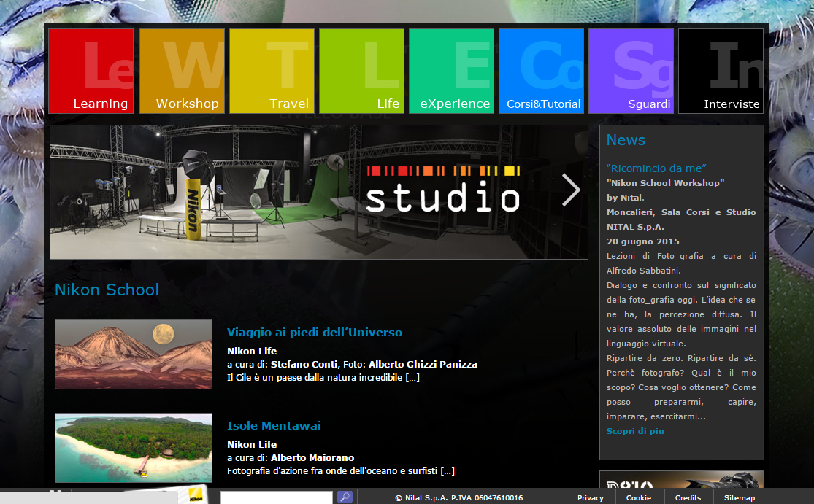The height and width of the screenshot is (504, 814).
Task: Click the Alberto Maiorano author line
Action: click(x=291, y=457)
